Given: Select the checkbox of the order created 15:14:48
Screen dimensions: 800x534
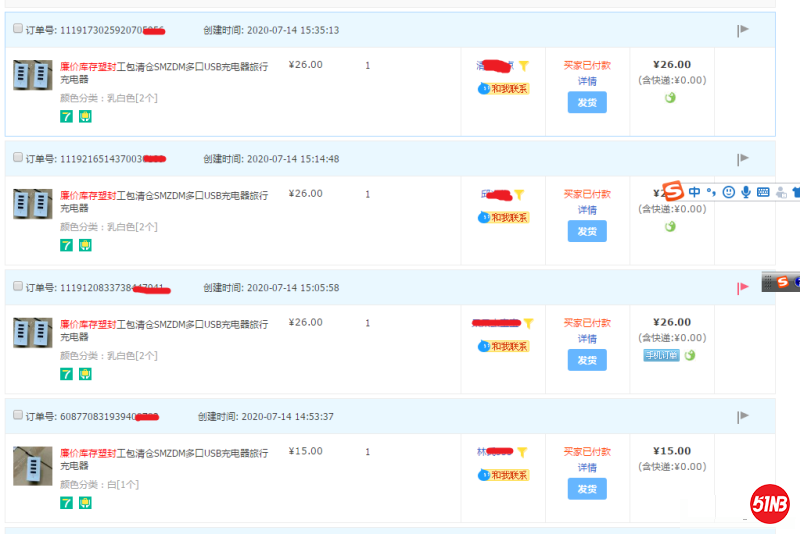Looking at the screenshot, I should tap(18, 158).
